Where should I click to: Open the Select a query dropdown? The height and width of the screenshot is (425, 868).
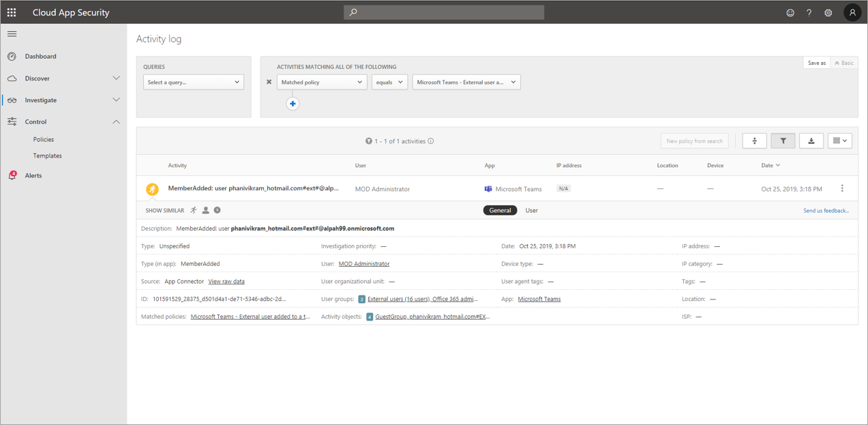click(193, 81)
